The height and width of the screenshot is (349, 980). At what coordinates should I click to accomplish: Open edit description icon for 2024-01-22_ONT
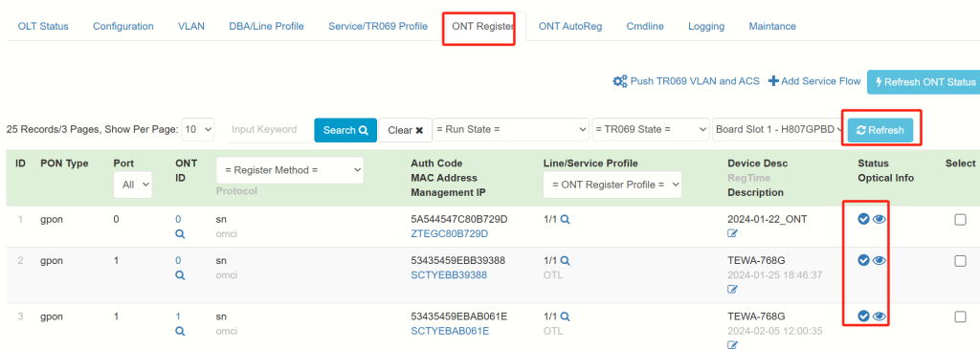click(x=732, y=233)
